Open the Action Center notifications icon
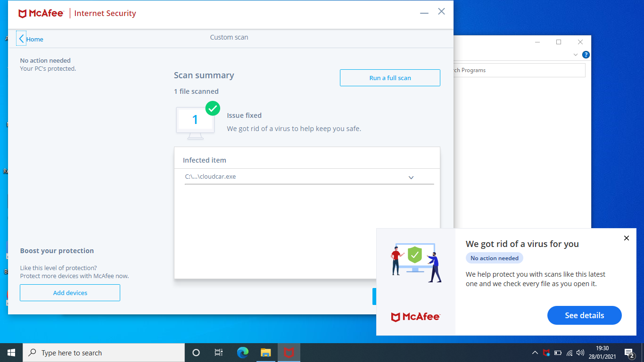The width and height of the screenshot is (644, 362). (629, 353)
